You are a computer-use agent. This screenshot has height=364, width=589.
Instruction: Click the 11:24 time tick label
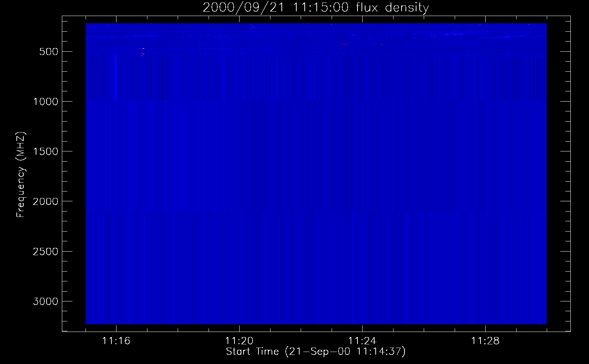362,341
